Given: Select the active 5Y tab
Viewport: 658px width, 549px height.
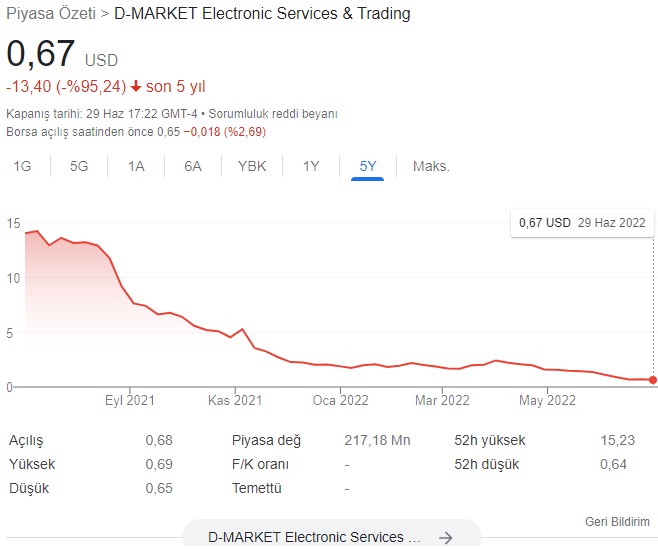Looking at the screenshot, I should (x=368, y=166).
